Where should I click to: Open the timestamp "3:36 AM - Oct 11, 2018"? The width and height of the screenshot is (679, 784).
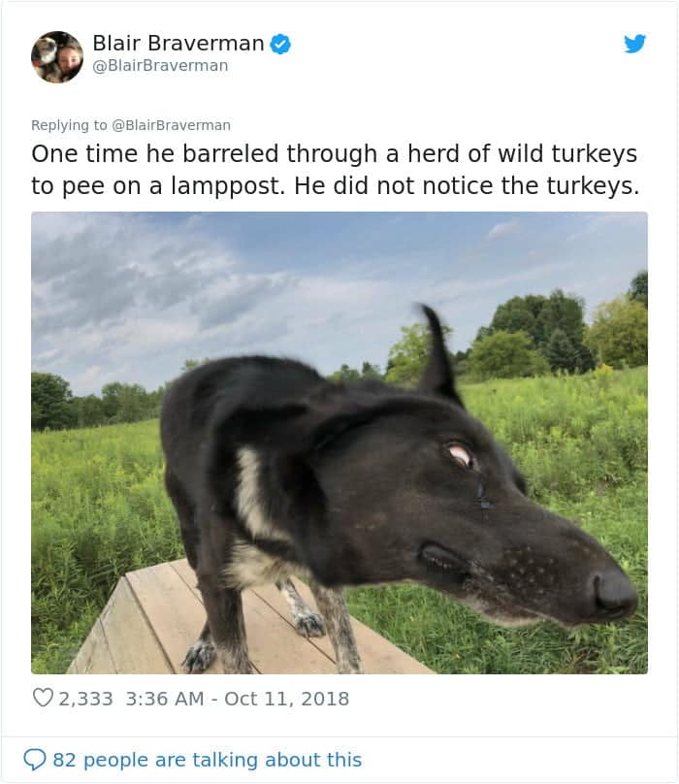coord(238,699)
